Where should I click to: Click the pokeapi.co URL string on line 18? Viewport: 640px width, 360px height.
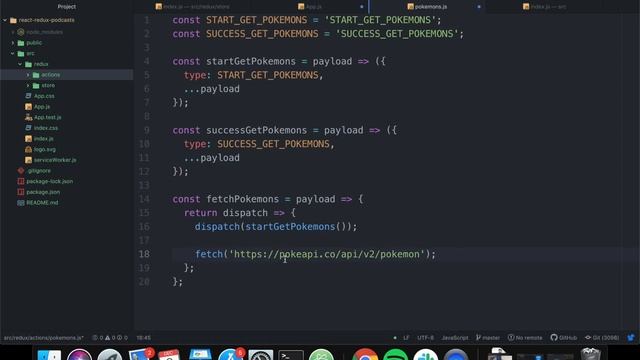[x=327, y=254]
